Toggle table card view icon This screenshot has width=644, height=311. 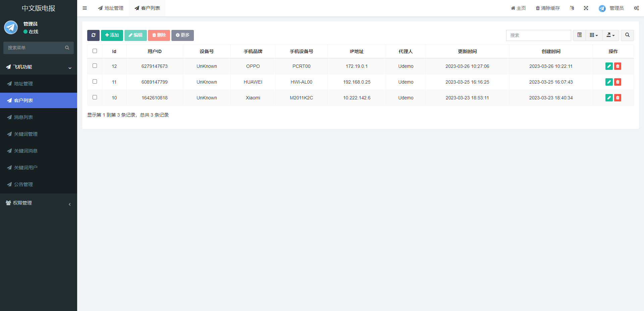tap(579, 35)
